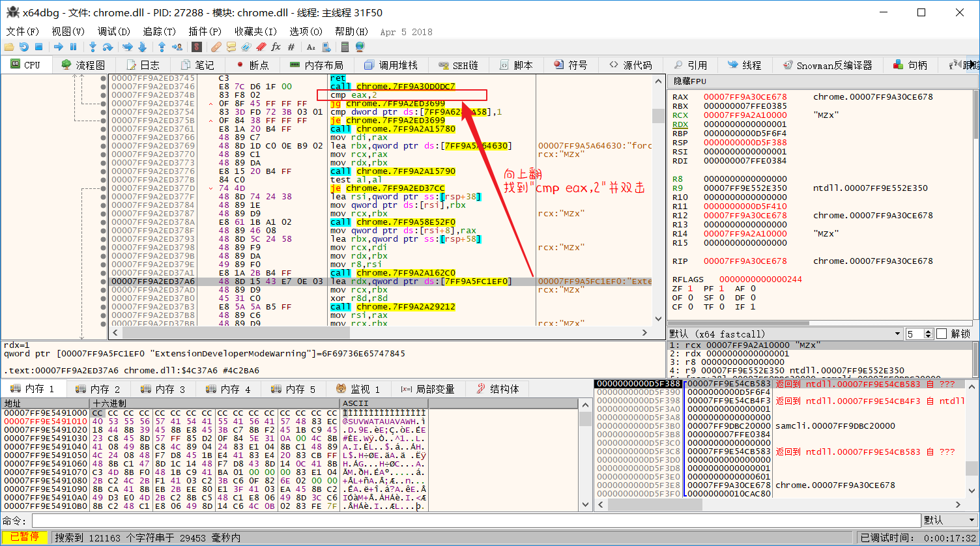Adjust the argument count stepper showing 5
The width and height of the screenshot is (980, 546).
(929, 334)
